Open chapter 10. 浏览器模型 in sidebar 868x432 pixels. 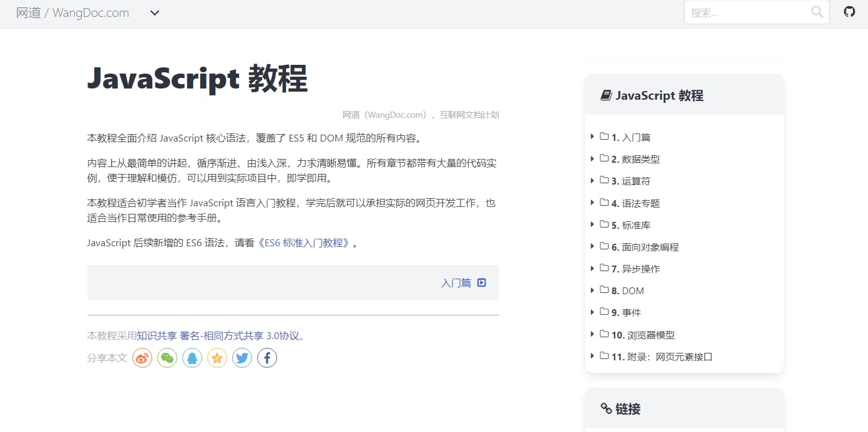tap(643, 335)
